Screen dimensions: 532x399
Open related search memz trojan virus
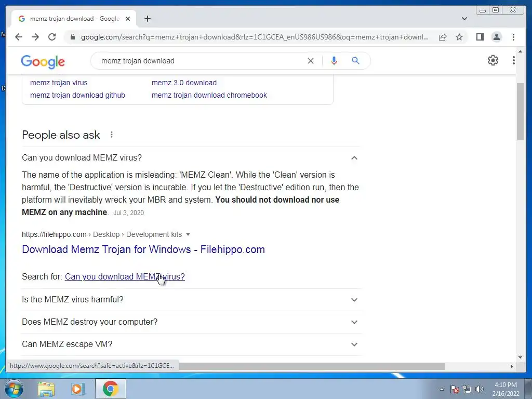point(59,83)
